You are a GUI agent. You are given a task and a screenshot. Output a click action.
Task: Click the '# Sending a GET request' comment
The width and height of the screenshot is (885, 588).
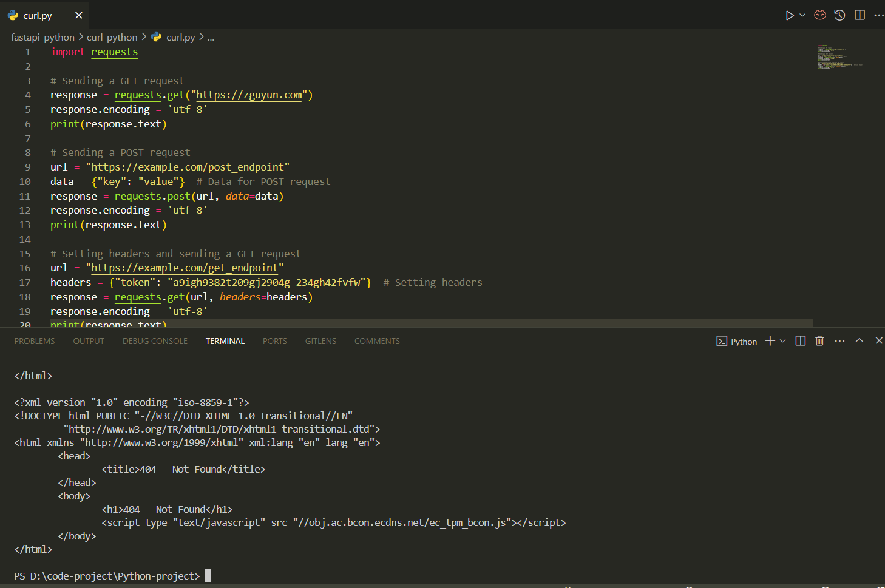coord(117,81)
